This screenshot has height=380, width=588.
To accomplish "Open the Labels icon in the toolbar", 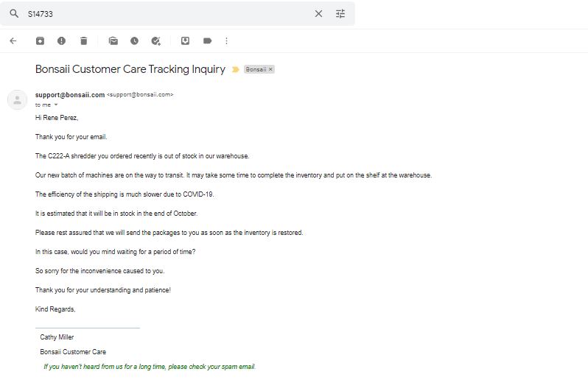I will pyautogui.click(x=207, y=41).
